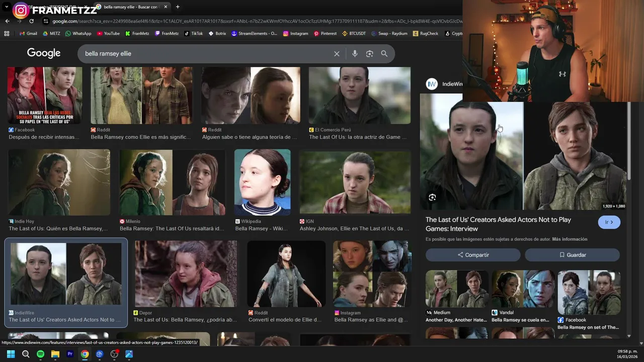The image size is (644, 362).
Task: Open the Photos app from the taskbar
Action: click(x=129, y=354)
